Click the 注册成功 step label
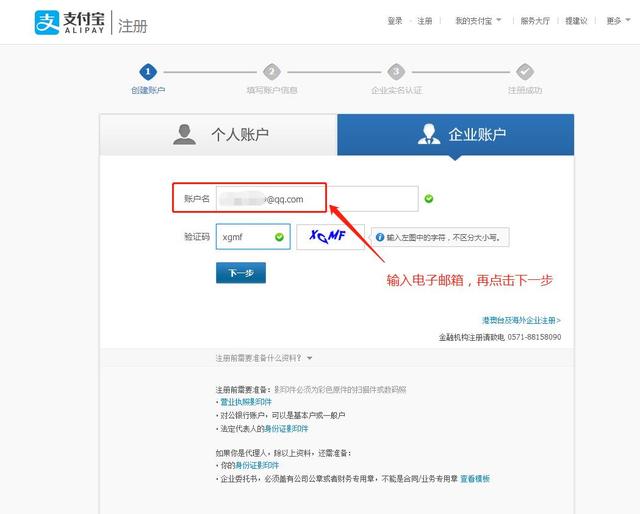The image size is (640, 514). point(525,90)
